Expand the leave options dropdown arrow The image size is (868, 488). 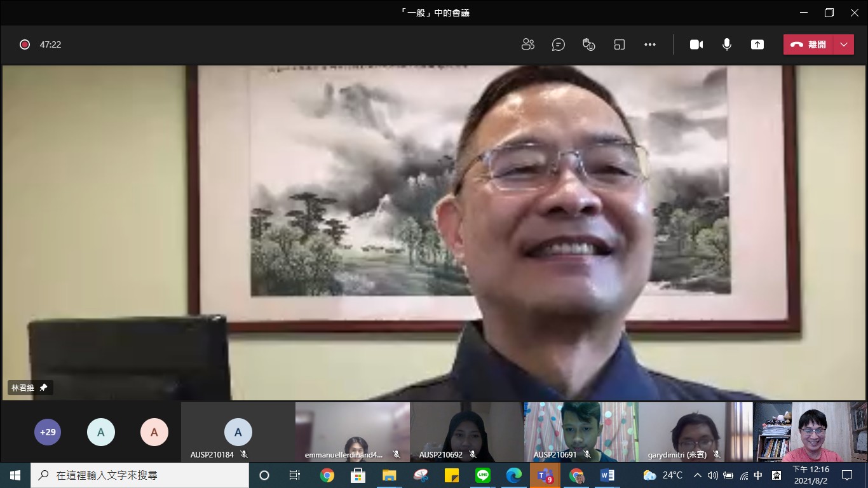(x=843, y=44)
